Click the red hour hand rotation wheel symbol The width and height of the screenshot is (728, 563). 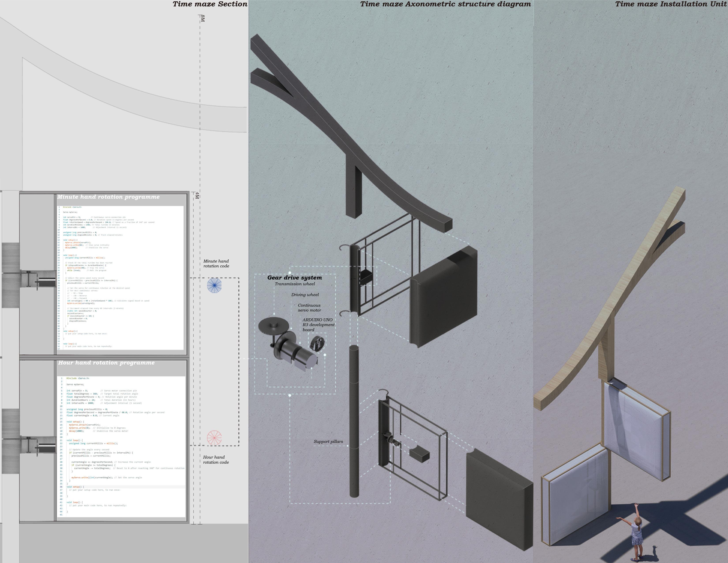coord(214,438)
